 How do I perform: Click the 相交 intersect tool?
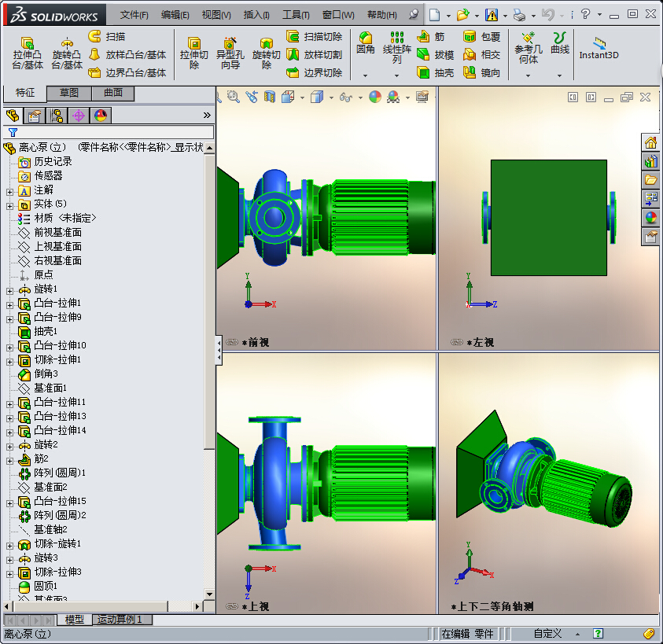(481, 54)
